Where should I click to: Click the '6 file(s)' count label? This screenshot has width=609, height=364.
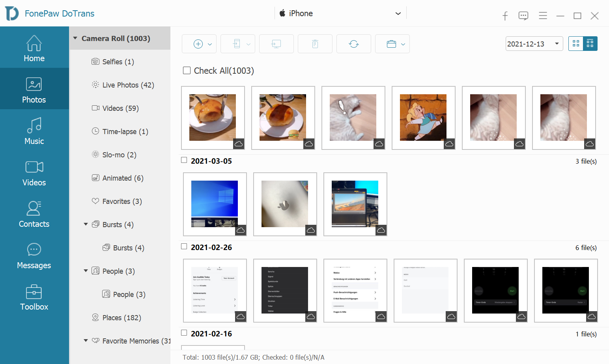[x=586, y=248]
